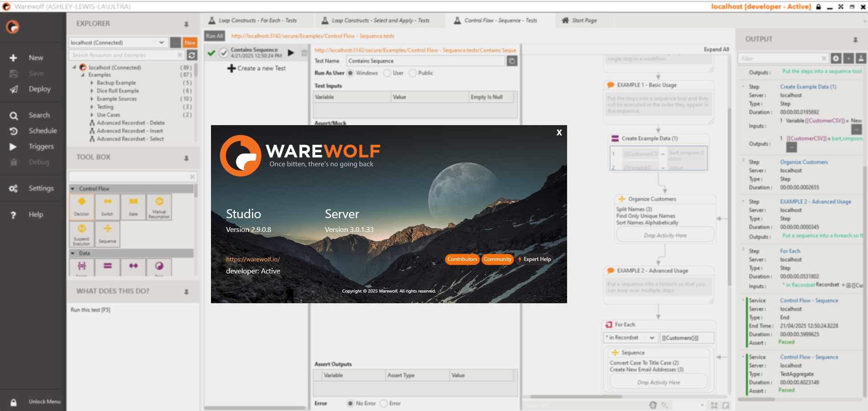
Task: Toggle the enabled checkmark on Contains Sequence test
Action: pyautogui.click(x=224, y=53)
